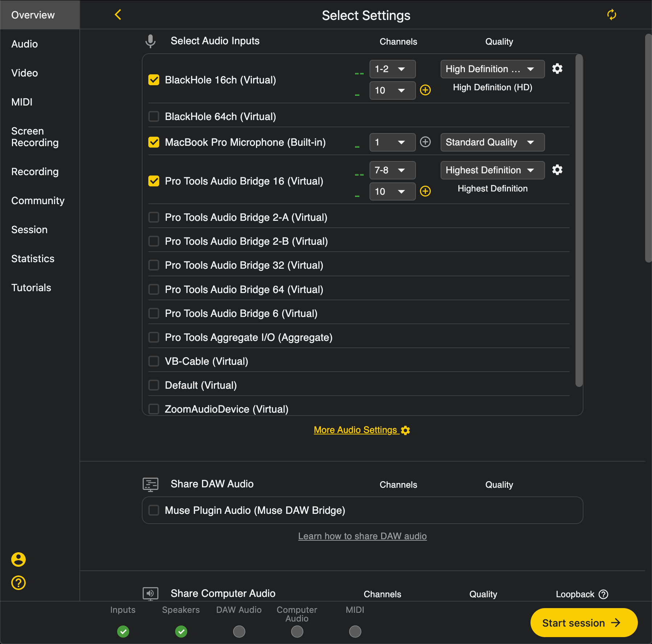Open the Standard Quality dropdown
Image resolution: width=652 pixels, height=644 pixels.
coord(492,142)
